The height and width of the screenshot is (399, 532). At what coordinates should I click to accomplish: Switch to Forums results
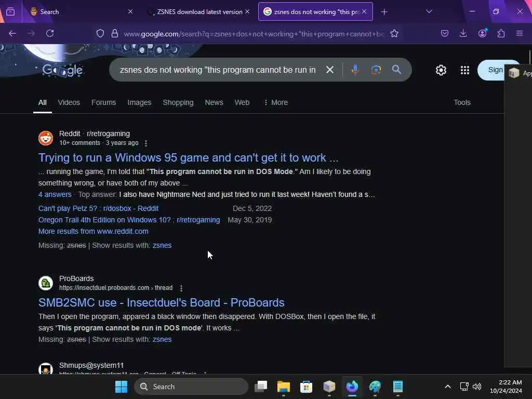(103, 102)
